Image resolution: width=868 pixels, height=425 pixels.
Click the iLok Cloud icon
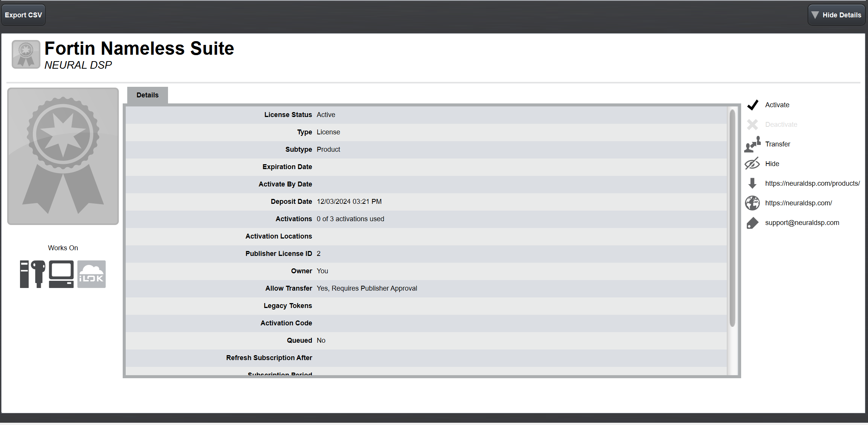[91, 274]
